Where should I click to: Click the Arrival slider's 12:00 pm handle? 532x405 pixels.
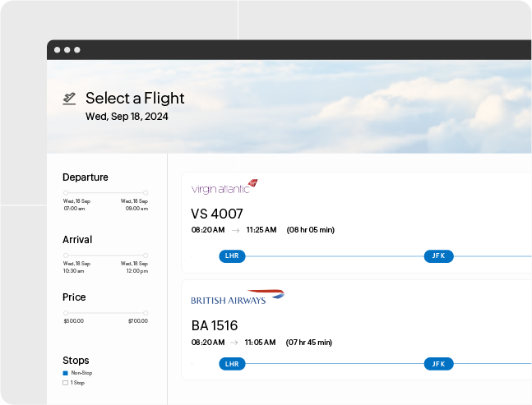pos(146,255)
